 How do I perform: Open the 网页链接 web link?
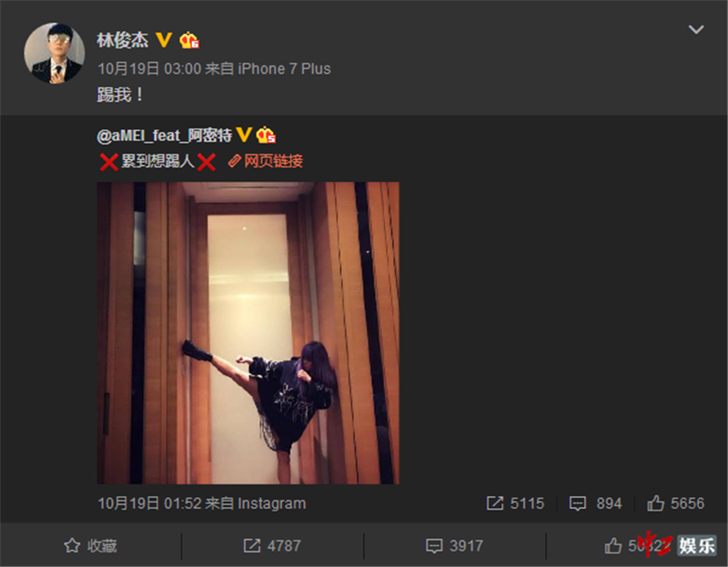(266, 161)
